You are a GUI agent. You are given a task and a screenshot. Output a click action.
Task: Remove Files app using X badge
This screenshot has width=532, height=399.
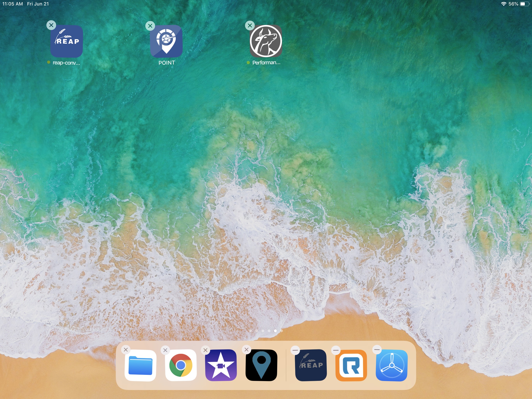(x=126, y=350)
